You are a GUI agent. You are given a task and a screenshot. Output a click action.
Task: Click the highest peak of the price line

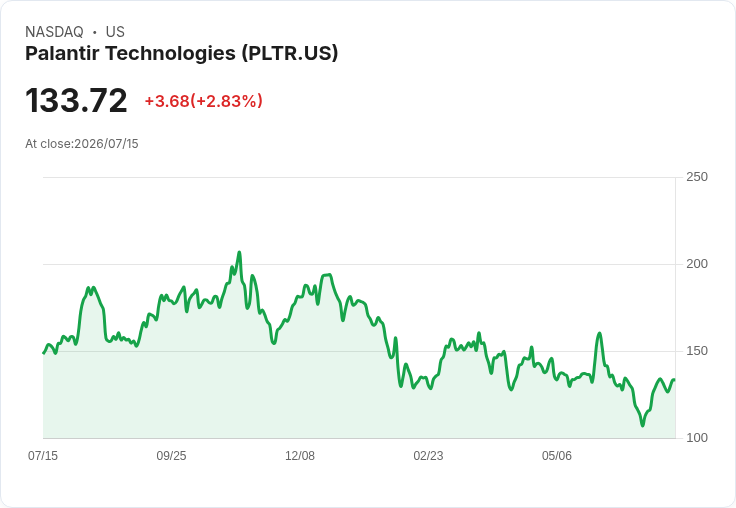click(x=239, y=252)
